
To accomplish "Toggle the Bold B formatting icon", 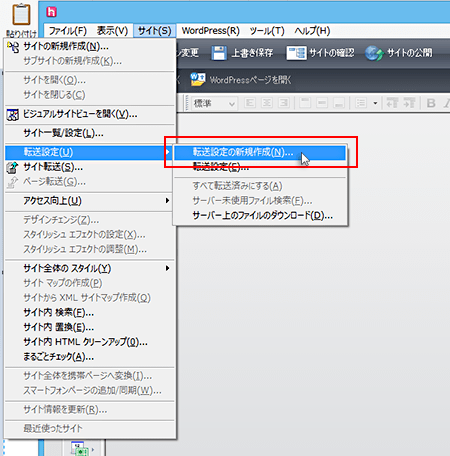I will tap(431, 103).
